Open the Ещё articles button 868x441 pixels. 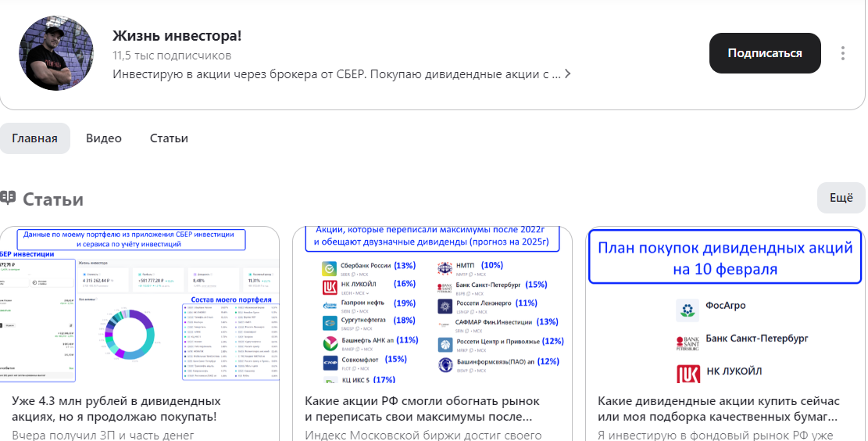point(841,198)
